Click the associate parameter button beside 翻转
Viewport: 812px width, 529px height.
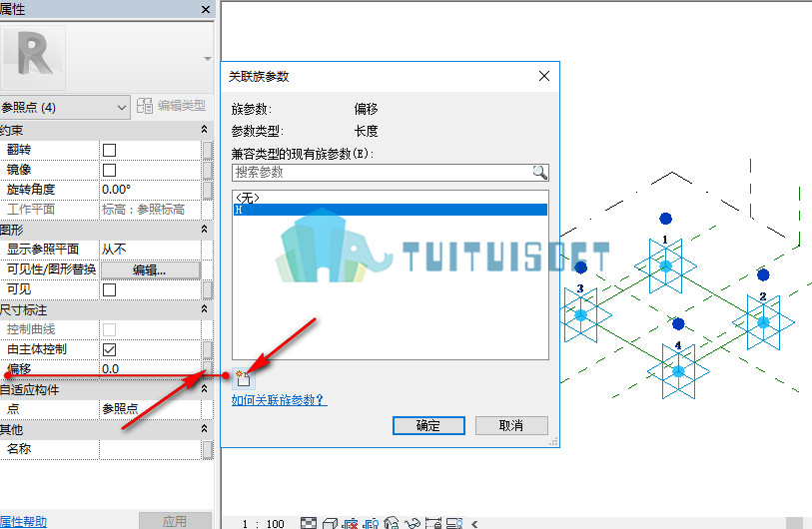pyautogui.click(x=207, y=150)
